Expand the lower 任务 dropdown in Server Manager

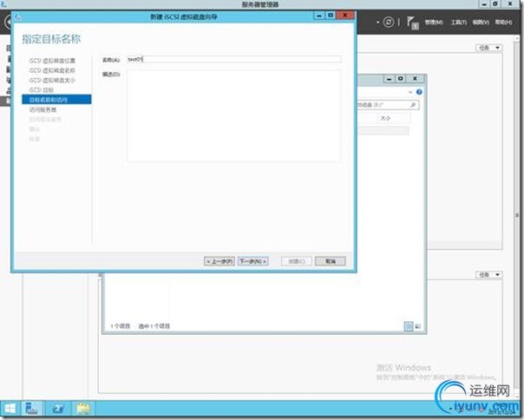[489, 274]
